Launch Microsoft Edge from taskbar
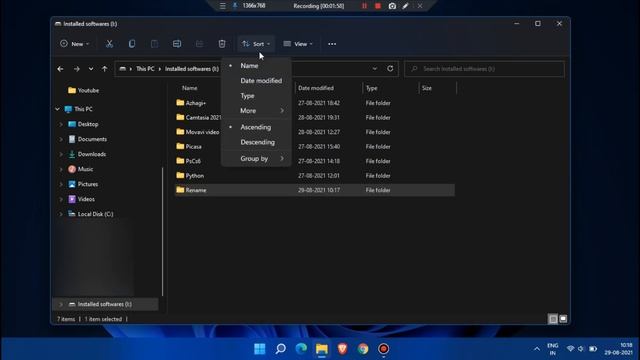640x360 pixels. coord(301,349)
